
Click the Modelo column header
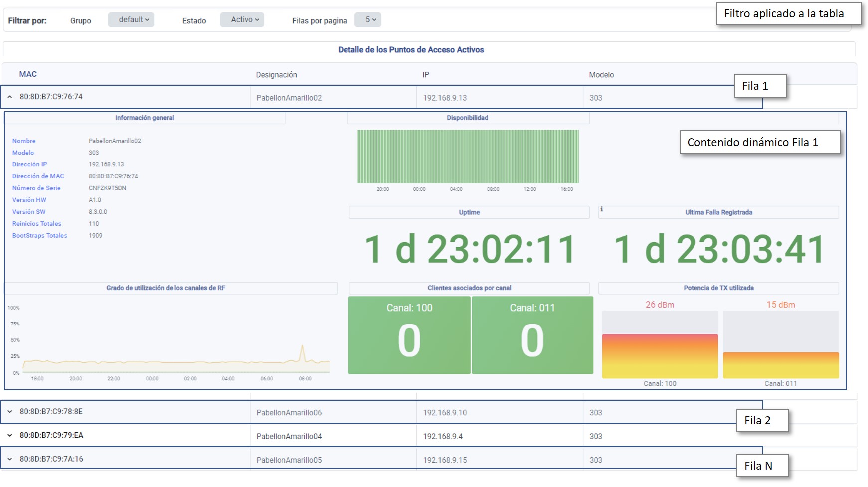tap(601, 75)
